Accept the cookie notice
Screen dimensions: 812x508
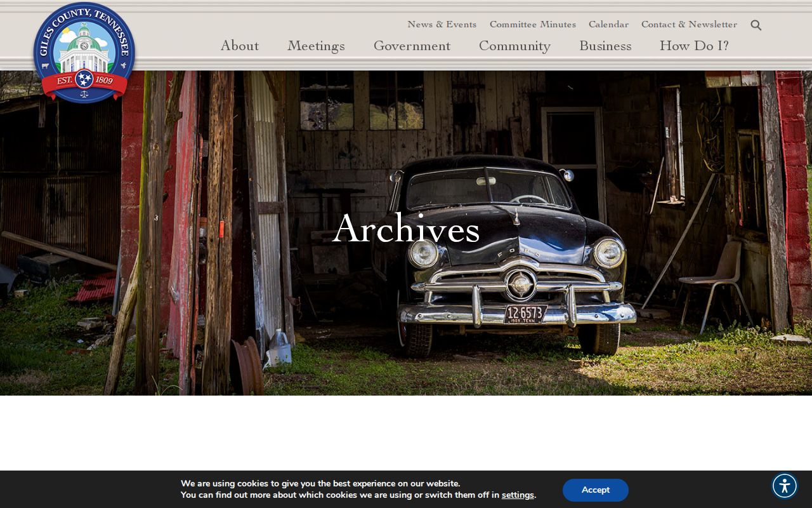[596, 490]
